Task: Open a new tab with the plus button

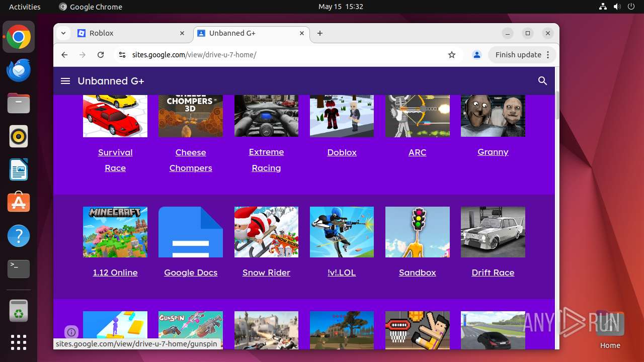Action: 320,33
